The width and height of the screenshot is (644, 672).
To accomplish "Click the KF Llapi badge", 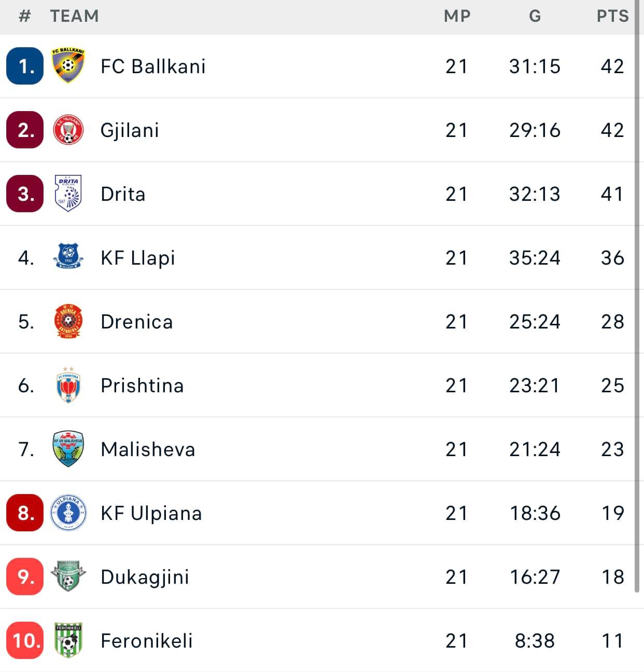I will [x=68, y=256].
